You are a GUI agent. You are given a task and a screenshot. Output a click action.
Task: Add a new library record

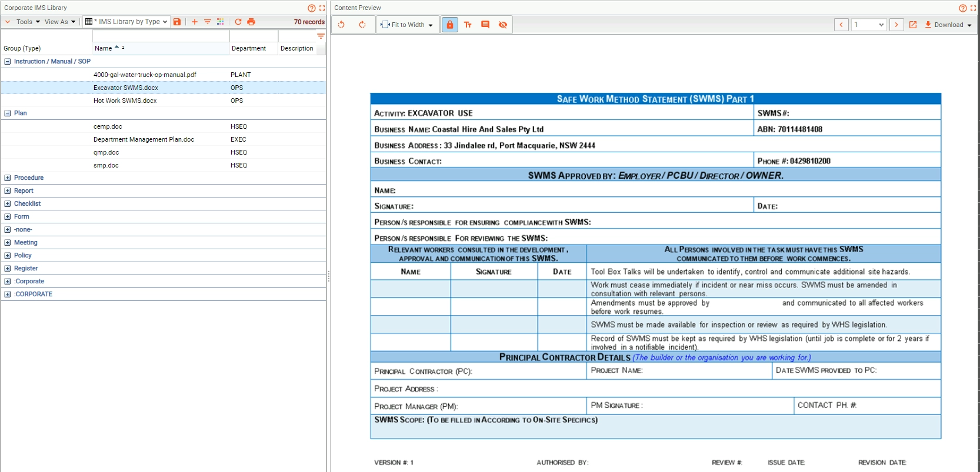coord(195,22)
